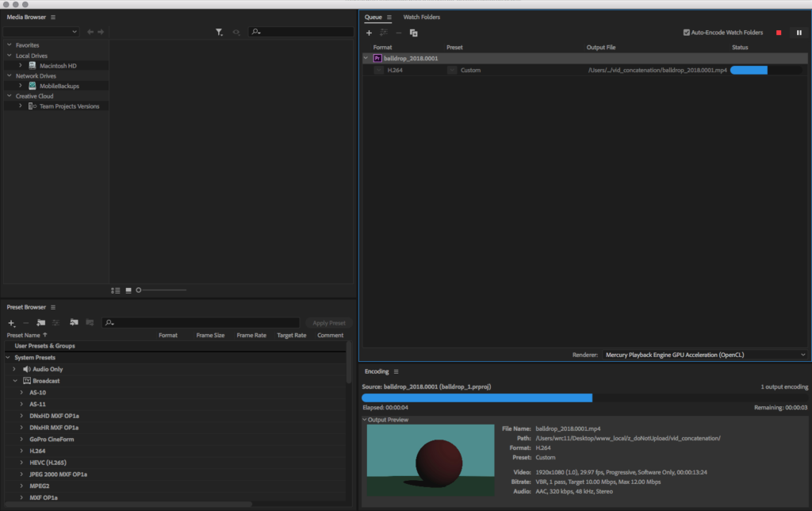Stop the queue with the red button
Image resolution: width=812 pixels, height=511 pixels.
(779, 33)
